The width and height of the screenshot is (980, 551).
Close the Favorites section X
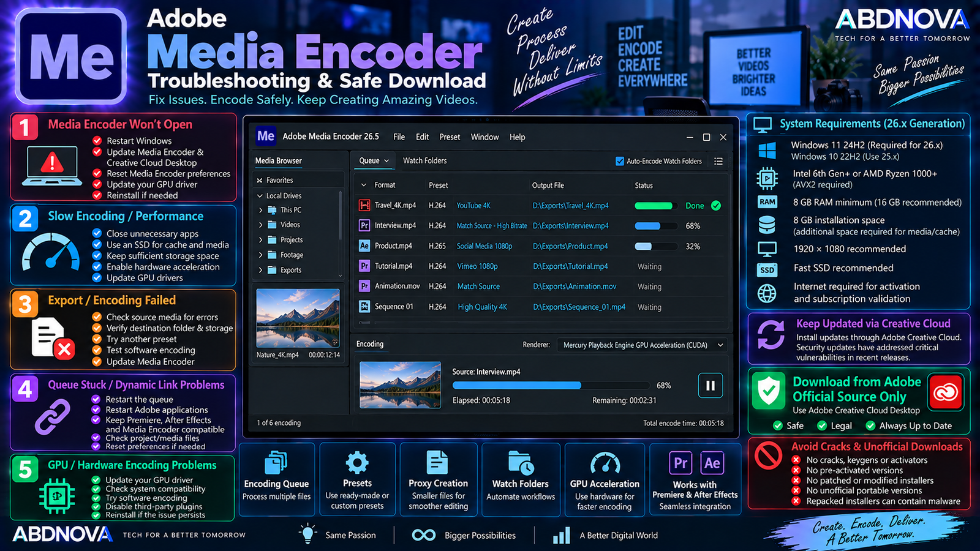click(260, 181)
